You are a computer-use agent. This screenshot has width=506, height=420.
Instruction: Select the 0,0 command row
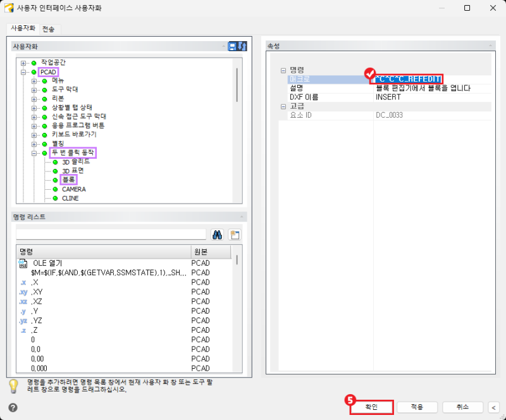click(x=124, y=349)
